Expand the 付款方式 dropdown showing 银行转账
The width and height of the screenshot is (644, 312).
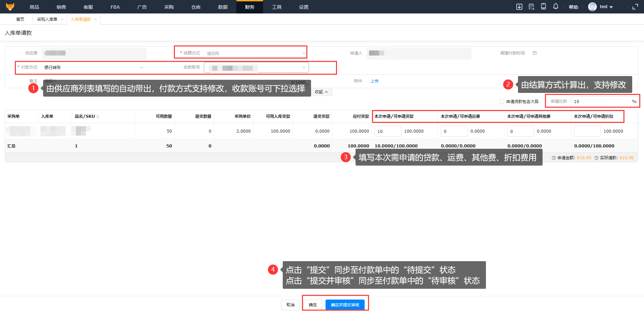[93, 68]
